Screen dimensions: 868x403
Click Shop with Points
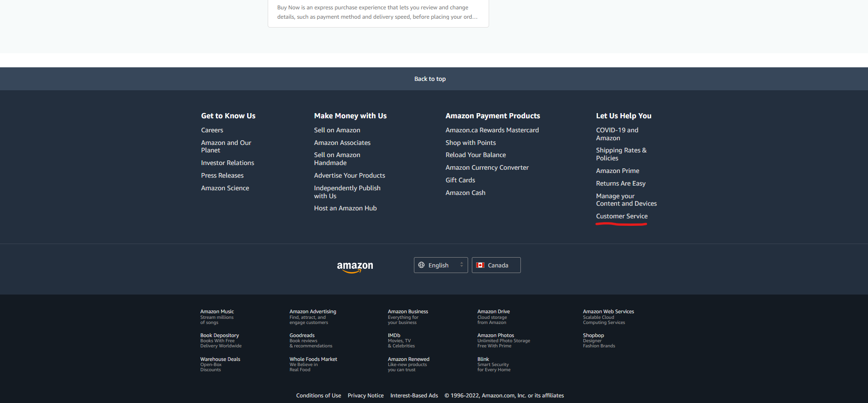click(x=471, y=143)
